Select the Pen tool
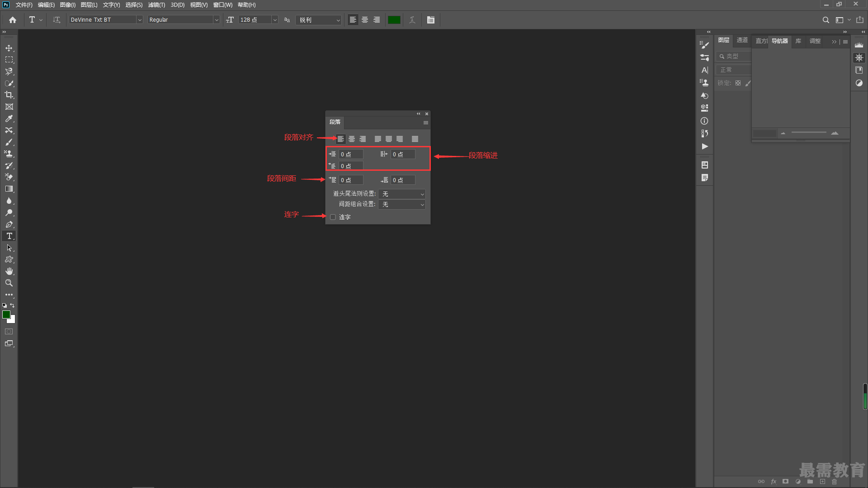The height and width of the screenshot is (488, 868). click(9, 224)
